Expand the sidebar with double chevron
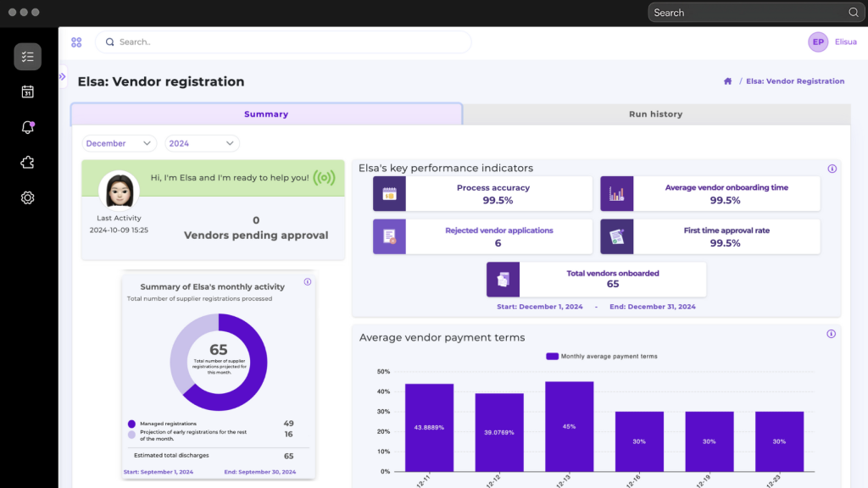The width and height of the screenshot is (868, 488). pos(62,77)
